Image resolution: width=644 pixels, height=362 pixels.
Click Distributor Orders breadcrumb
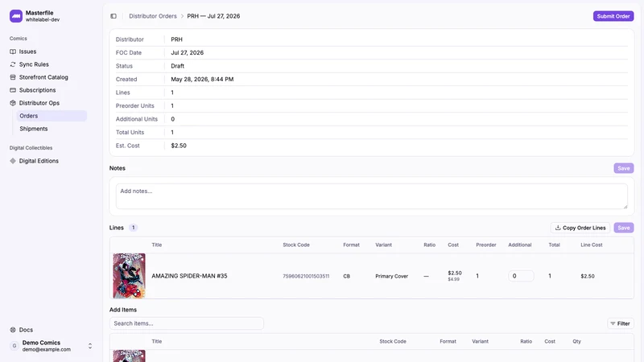coord(153,16)
